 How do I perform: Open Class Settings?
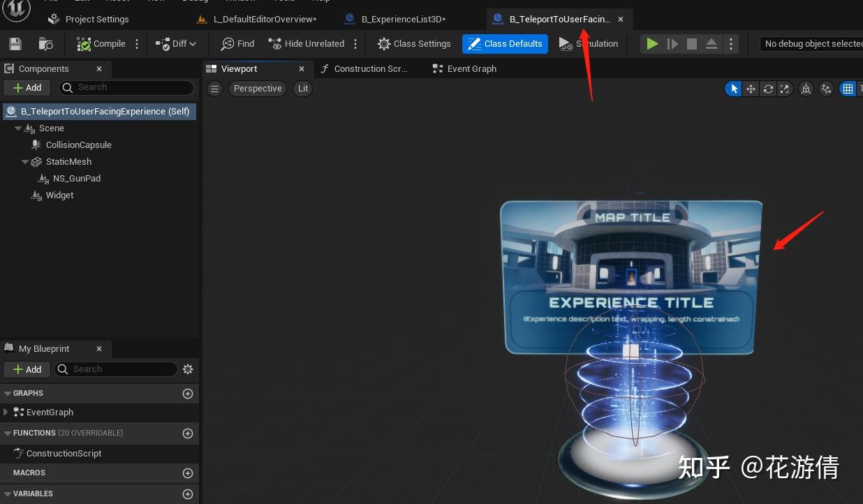pos(414,43)
